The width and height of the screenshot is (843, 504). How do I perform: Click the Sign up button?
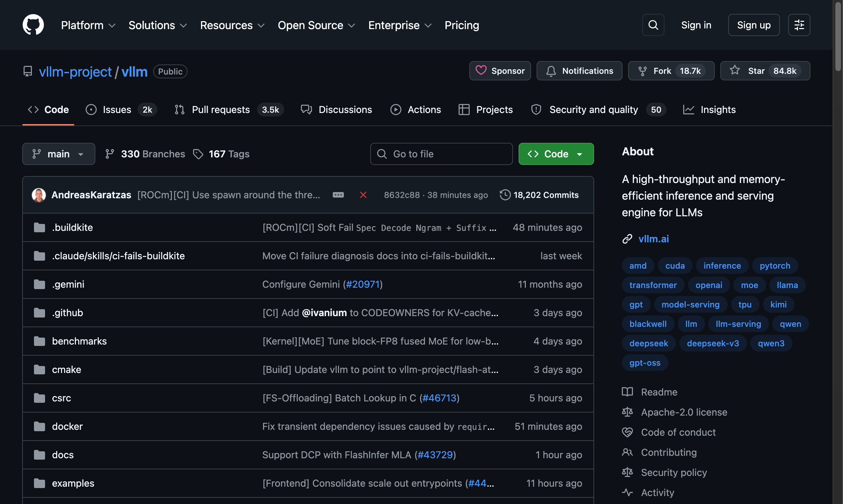(x=754, y=25)
